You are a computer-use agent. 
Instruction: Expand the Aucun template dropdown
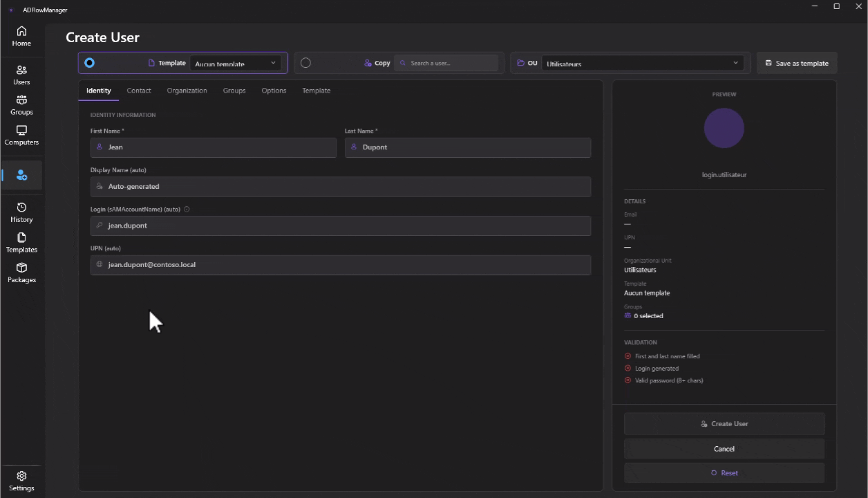(235, 63)
